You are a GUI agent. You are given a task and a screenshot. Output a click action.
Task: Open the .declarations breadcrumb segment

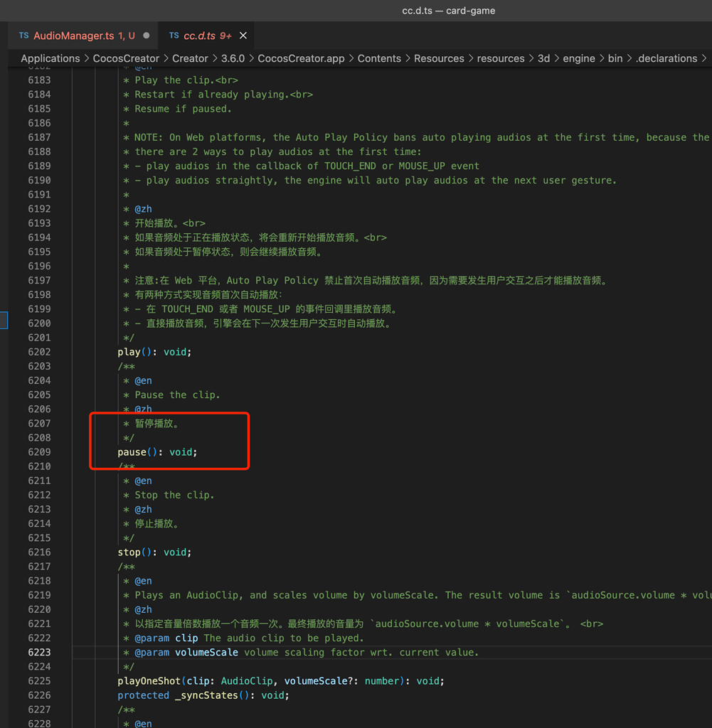coord(666,58)
